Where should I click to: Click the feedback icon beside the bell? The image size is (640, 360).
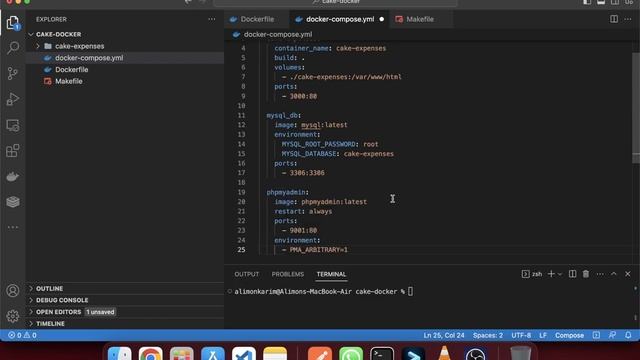click(612, 335)
